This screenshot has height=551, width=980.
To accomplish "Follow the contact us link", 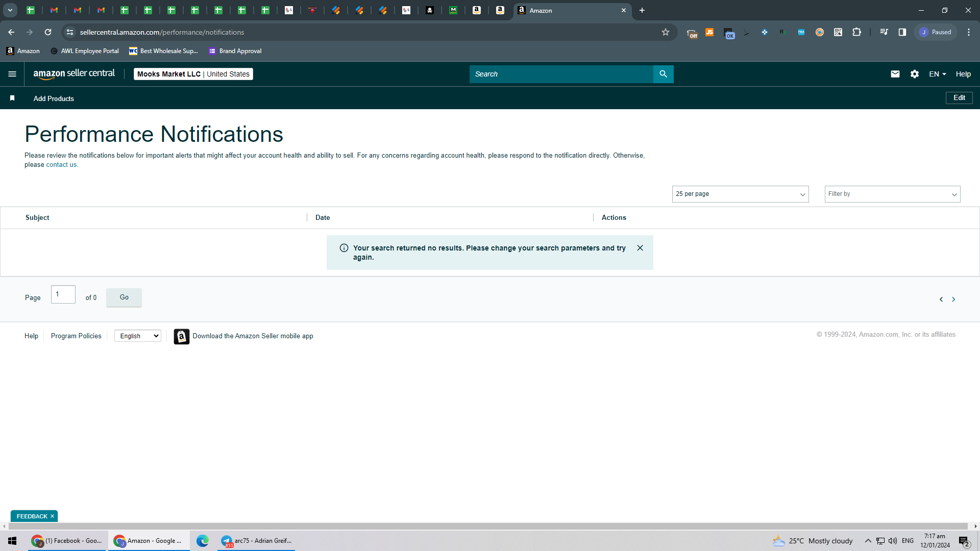I will [x=61, y=165].
